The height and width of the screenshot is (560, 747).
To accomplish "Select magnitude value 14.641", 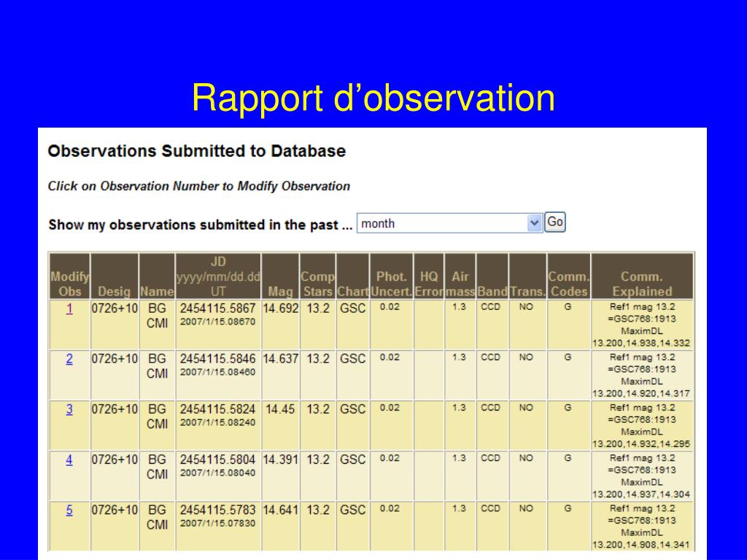I will 280,510.
